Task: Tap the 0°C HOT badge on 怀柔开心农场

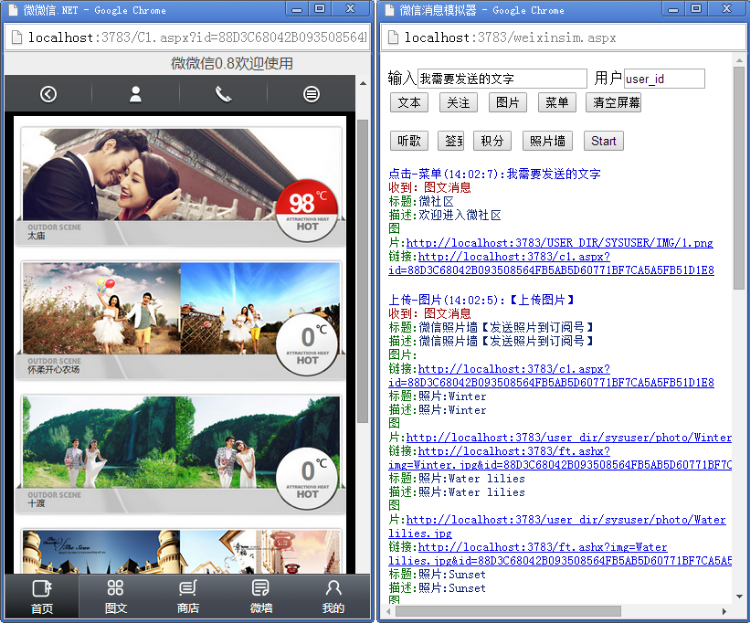Action: [307, 345]
